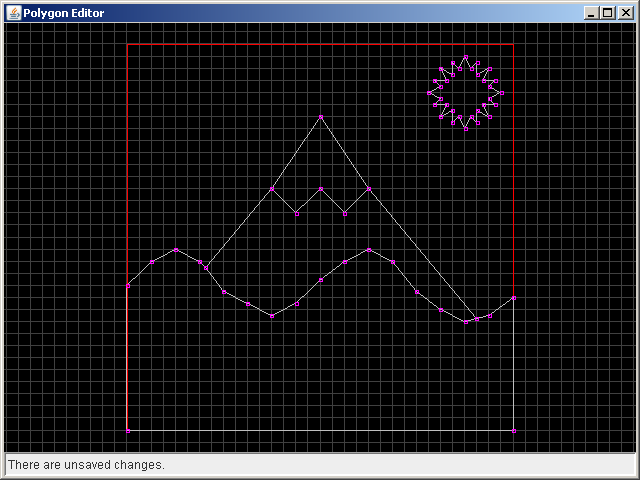Select the top vertex of the left vertical edge
Screen dimensions: 640x480
tap(128, 286)
